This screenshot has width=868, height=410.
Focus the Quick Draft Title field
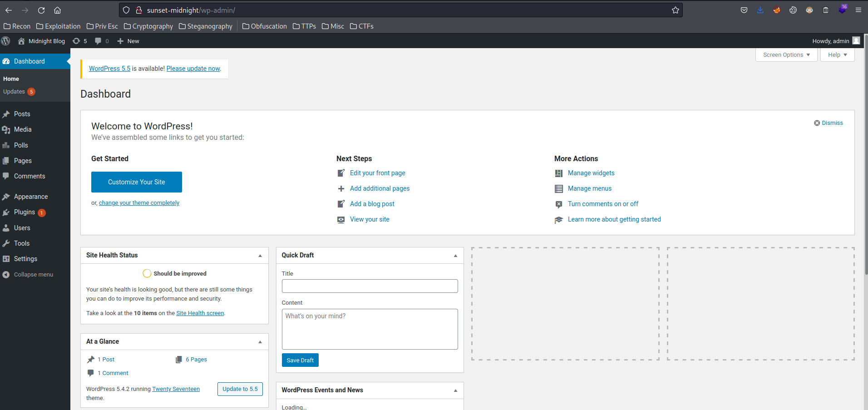[370, 286]
